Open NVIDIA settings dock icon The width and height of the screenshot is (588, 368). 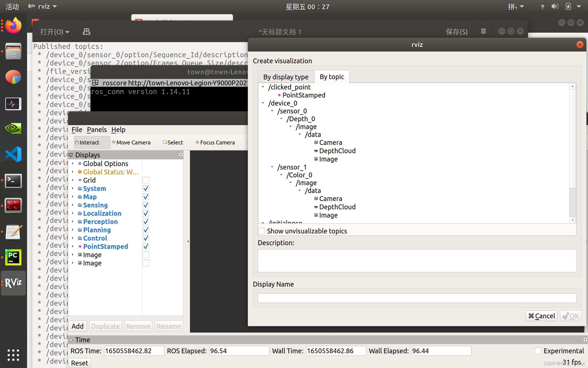[13, 129]
